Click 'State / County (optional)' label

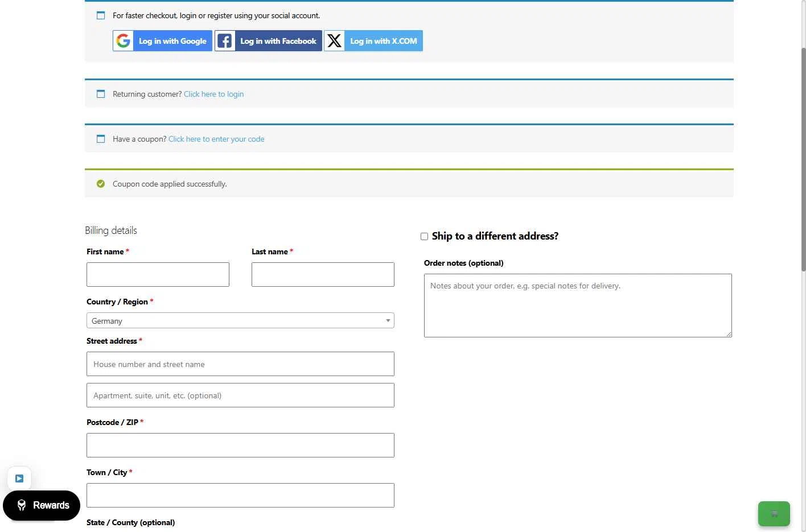pyautogui.click(x=131, y=522)
